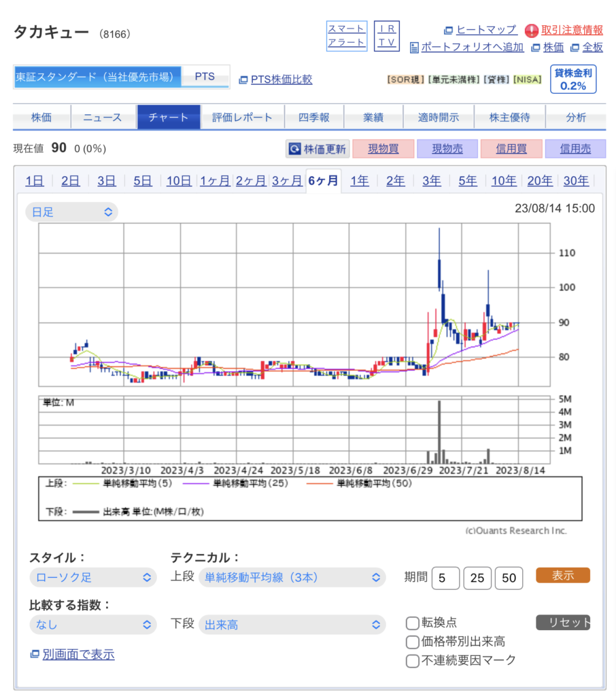Select the PTS market toggle
Viewport: 616px width, 696px height.
coord(205,77)
